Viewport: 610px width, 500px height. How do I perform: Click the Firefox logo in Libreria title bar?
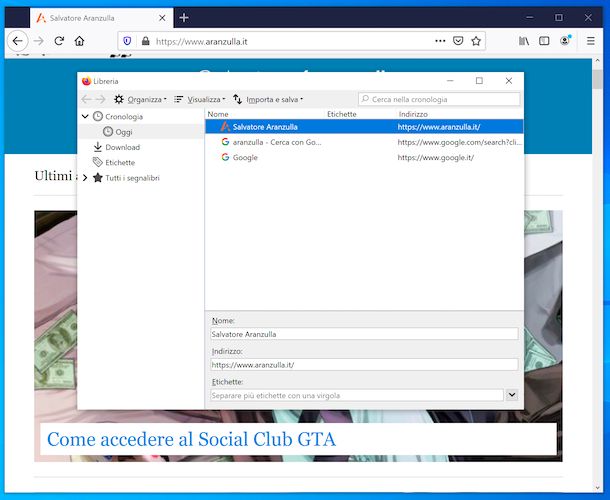tap(86, 81)
